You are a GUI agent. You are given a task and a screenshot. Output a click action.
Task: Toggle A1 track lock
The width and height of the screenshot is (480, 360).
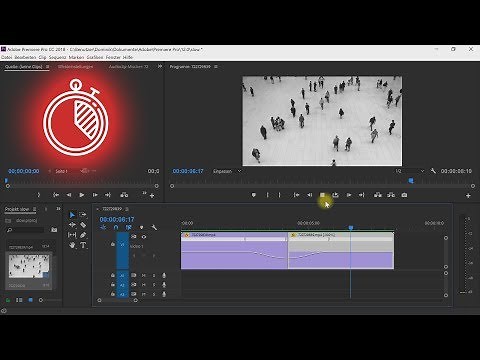pos(113,275)
